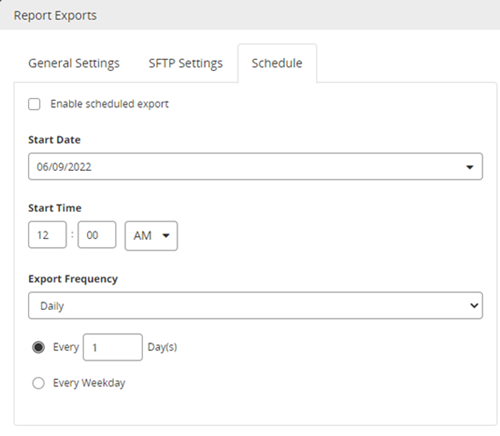Click the Every Weekday label text
The image size is (500, 436).
[x=89, y=383]
